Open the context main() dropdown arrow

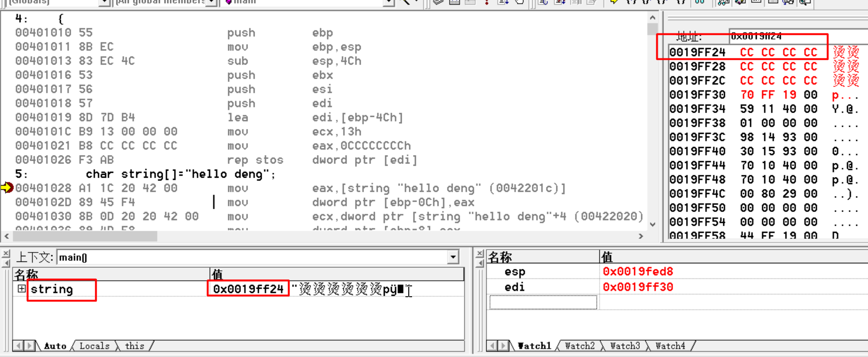[453, 257]
